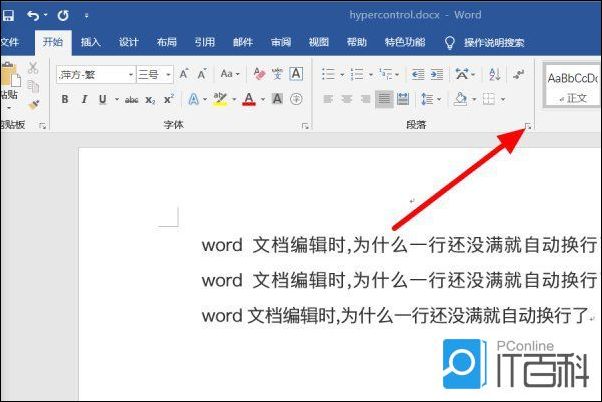Click the Text Effects glowing A icon

click(x=194, y=99)
